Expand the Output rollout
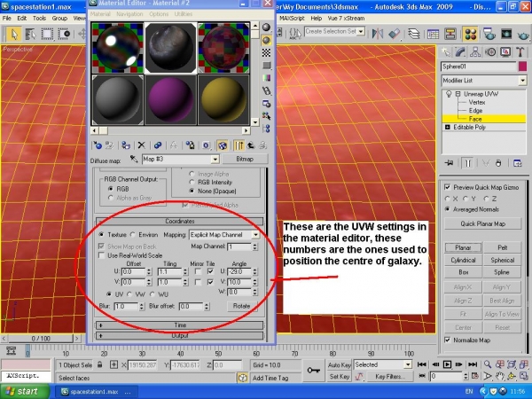Viewport: 532px width, 399px height. [180, 335]
